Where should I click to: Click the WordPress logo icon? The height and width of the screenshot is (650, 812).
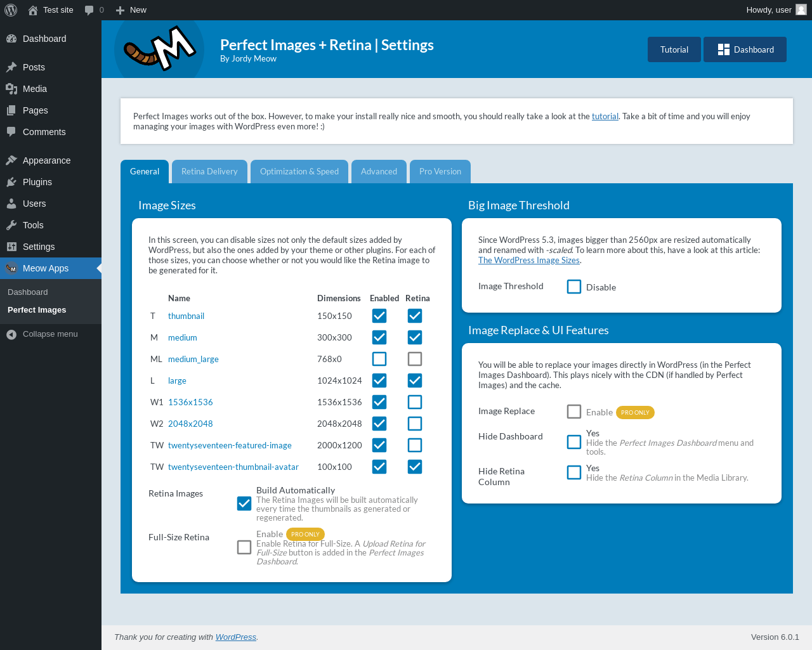coord(11,10)
